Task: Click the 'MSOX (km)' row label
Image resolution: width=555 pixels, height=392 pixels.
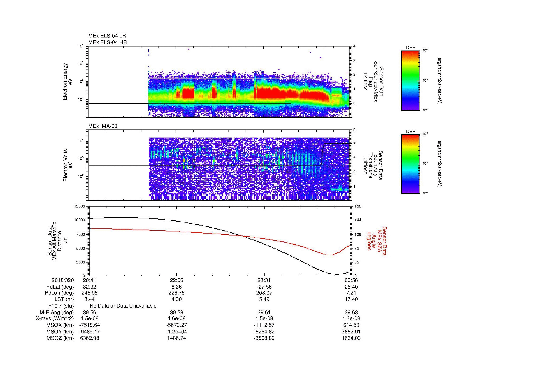Action: point(60,325)
